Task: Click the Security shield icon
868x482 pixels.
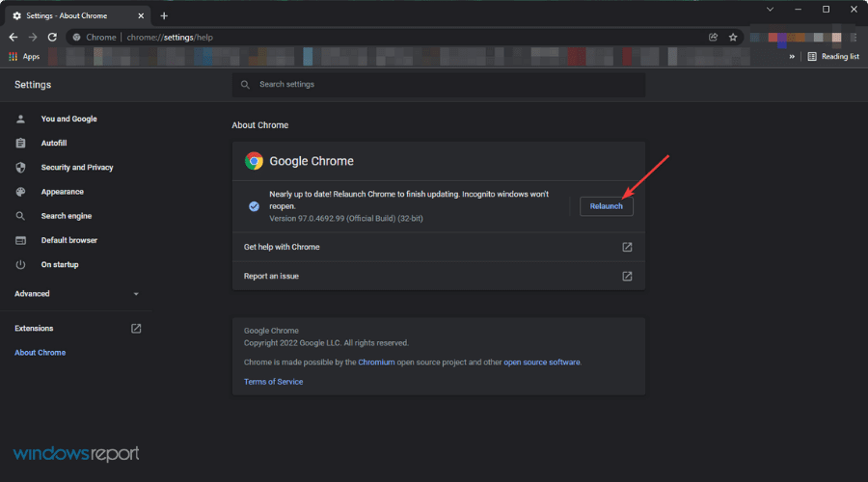Action: (x=20, y=167)
